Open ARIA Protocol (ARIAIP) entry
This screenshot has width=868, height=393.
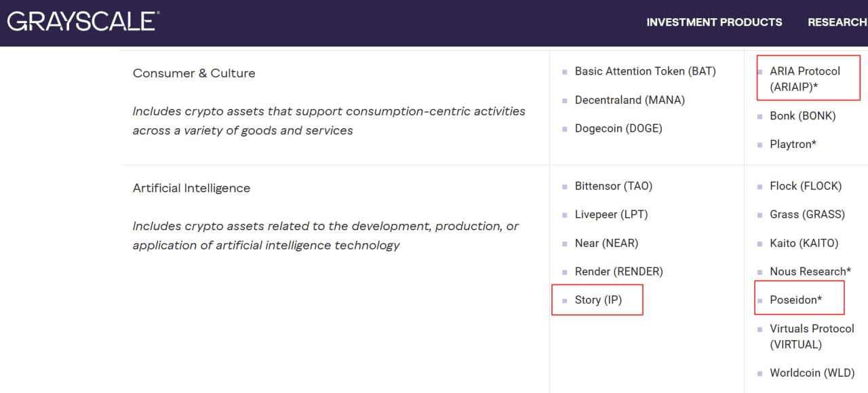[x=804, y=79]
